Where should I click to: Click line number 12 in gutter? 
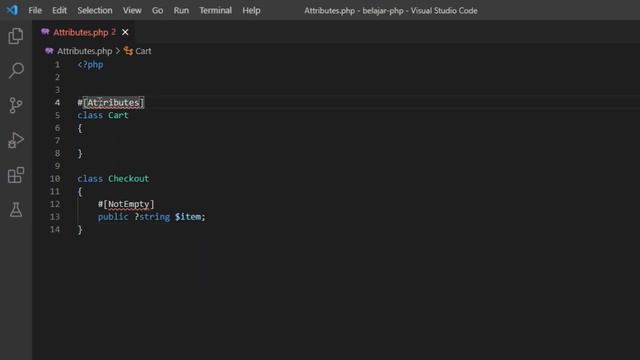pyautogui.click(x=55, y=204)
